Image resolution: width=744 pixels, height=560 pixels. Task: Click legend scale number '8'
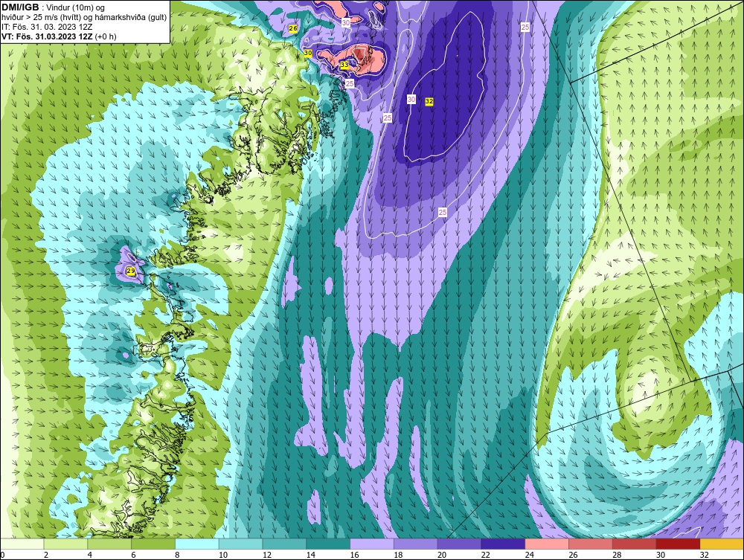[177, 555]
